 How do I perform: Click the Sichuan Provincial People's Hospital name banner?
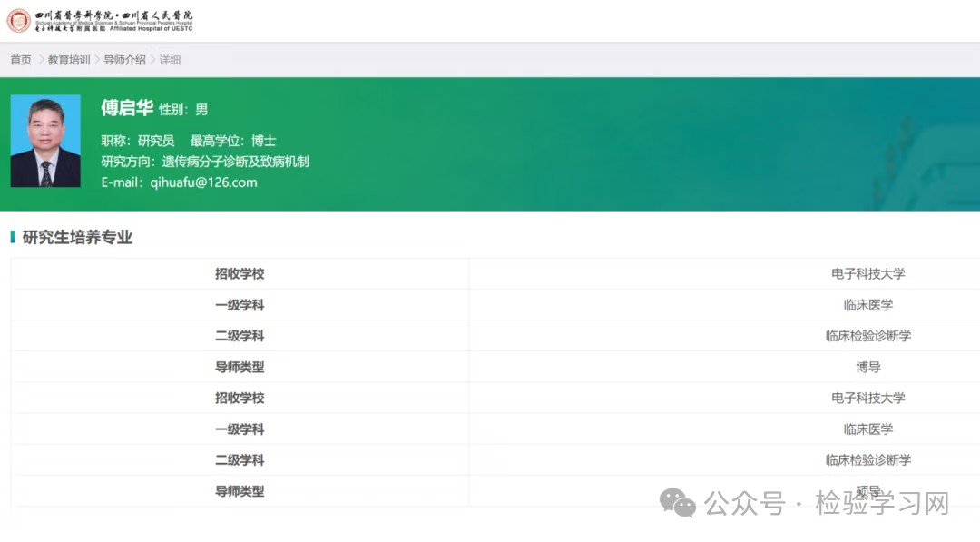[113, 22]
